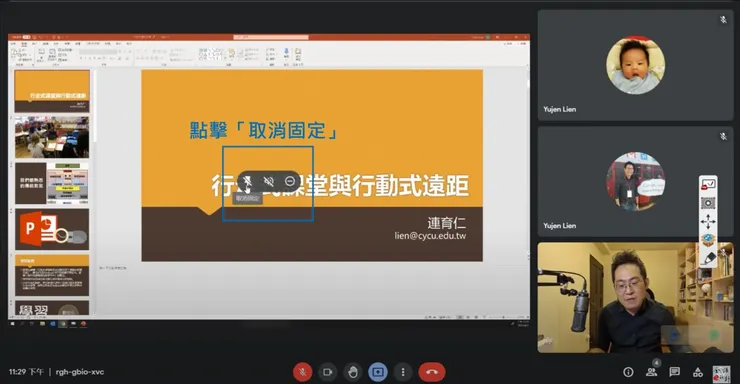Select the baby-avatar Yujen Lien tile
This screenshot has height=384, width=740.
[x=635, y=65]
